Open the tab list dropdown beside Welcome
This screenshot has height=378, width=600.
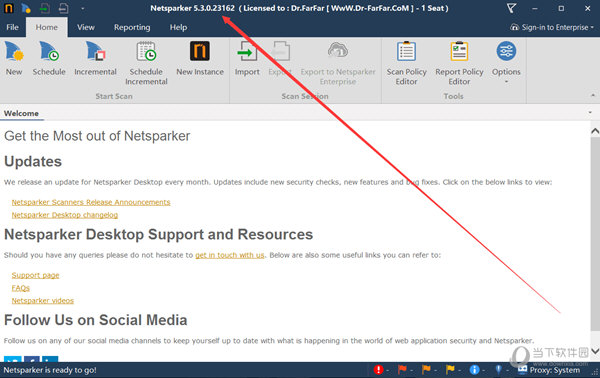pyautogui.click(x=590, y=112)
